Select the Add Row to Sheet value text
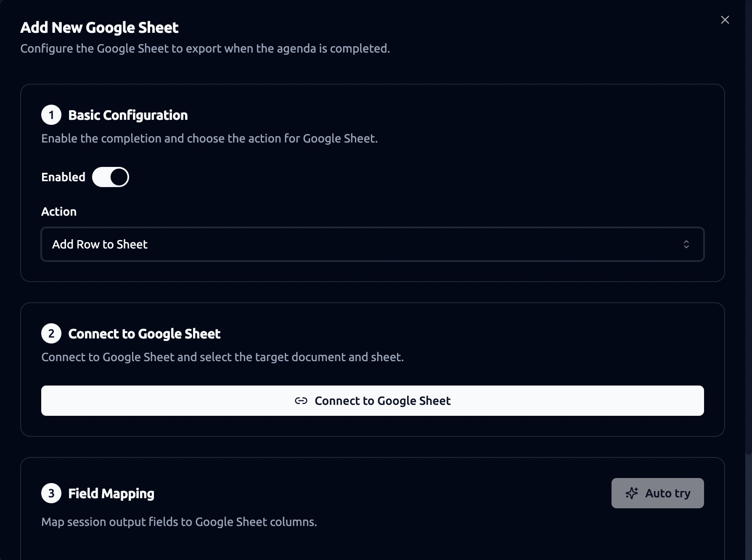The image size is (752, 560). [100, 244]
